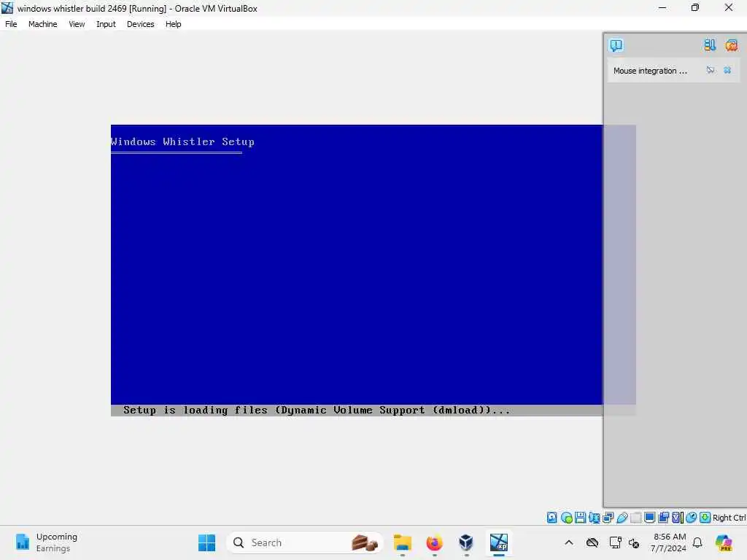Click the OneDrive cloud tray icon
Image resolution: width=747 pixels, height=560 pixels.
tap(592, 542)
